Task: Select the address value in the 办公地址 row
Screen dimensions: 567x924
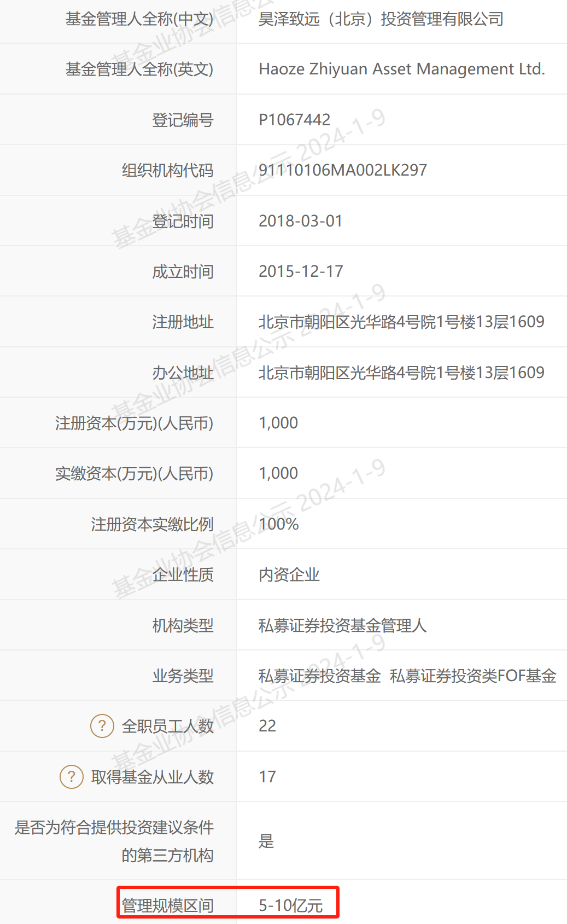Action: click(401, 373)
